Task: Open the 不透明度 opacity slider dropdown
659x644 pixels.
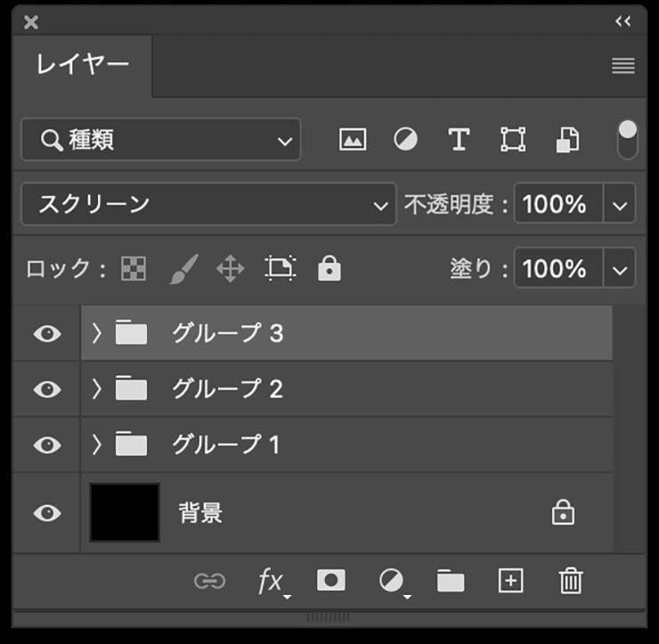Action: click(x=620, y=205)
